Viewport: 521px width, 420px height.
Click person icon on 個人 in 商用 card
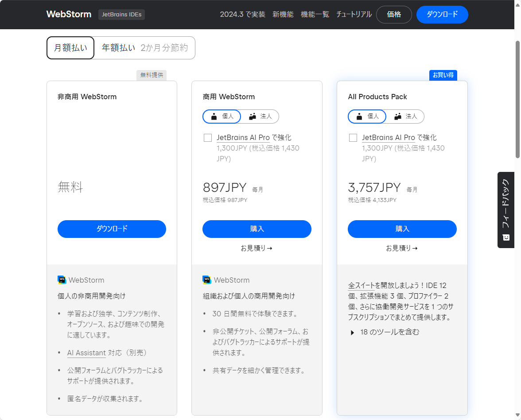214,116
